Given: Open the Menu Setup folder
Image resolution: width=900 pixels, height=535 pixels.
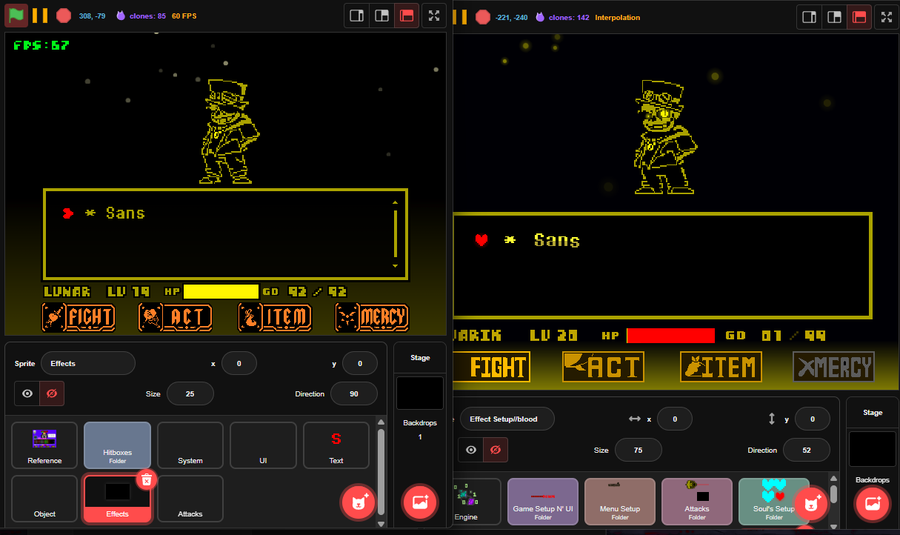Looking at the screenshot, I should 620,502.
